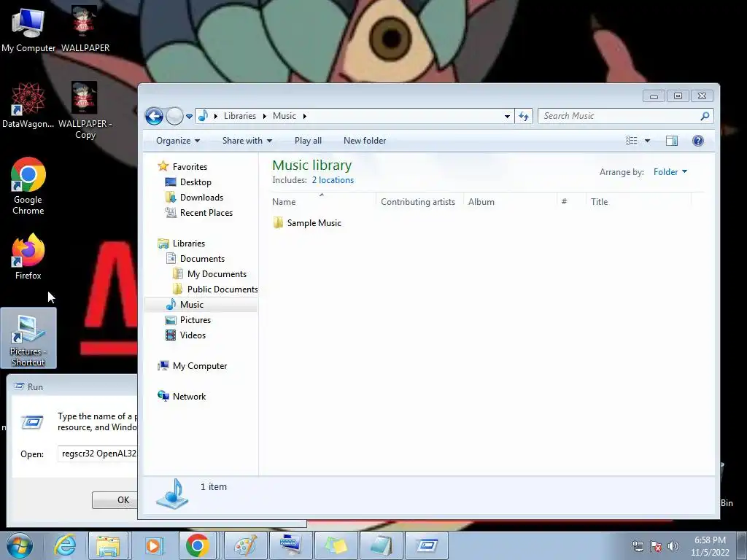Open the address bar history dropdown
The image size is (747, 560).
coord(508,116)
